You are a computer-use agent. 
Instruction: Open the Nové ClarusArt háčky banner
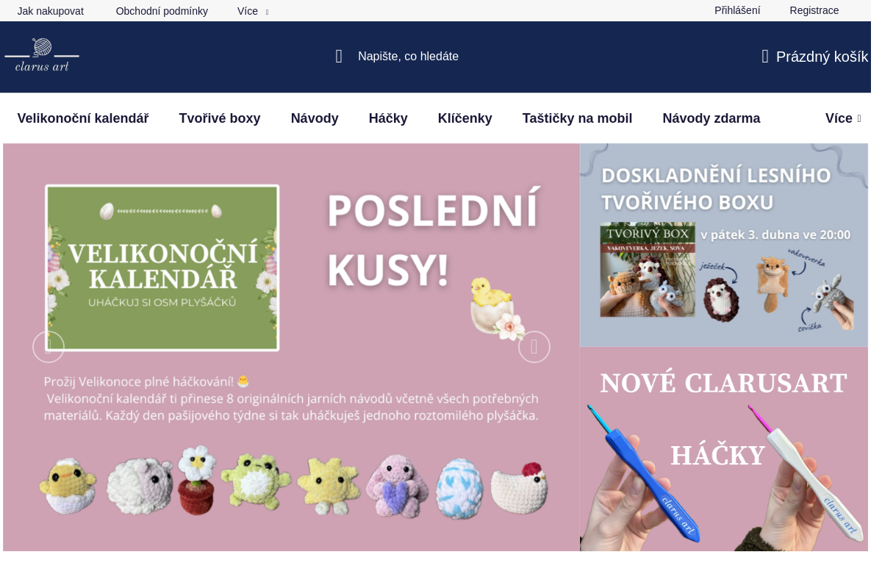point(724,449)
